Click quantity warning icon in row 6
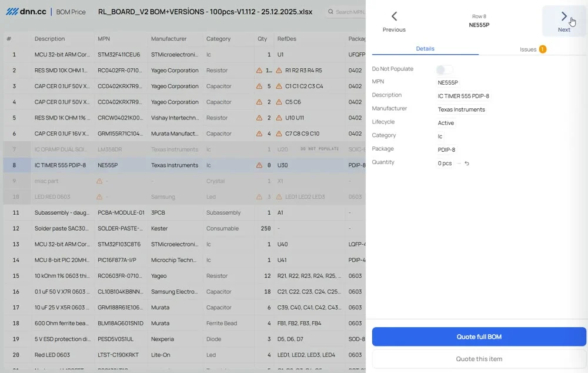588x373 pixels. click(259, 133)
